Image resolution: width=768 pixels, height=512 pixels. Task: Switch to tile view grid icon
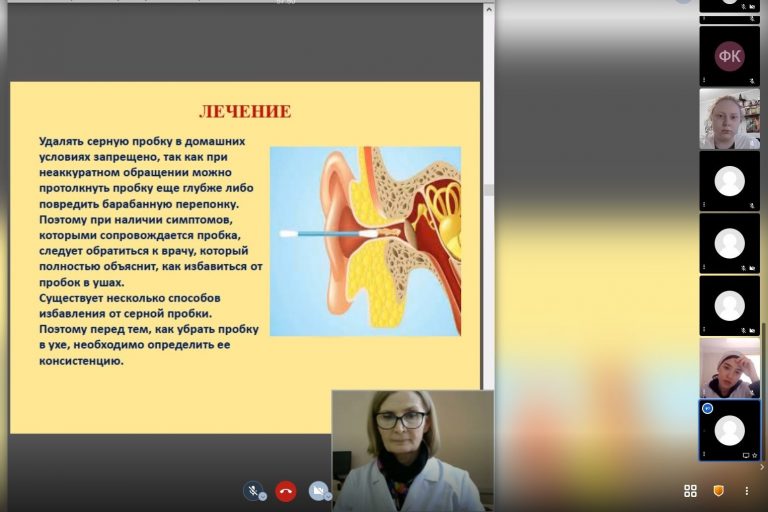(690, 490)
